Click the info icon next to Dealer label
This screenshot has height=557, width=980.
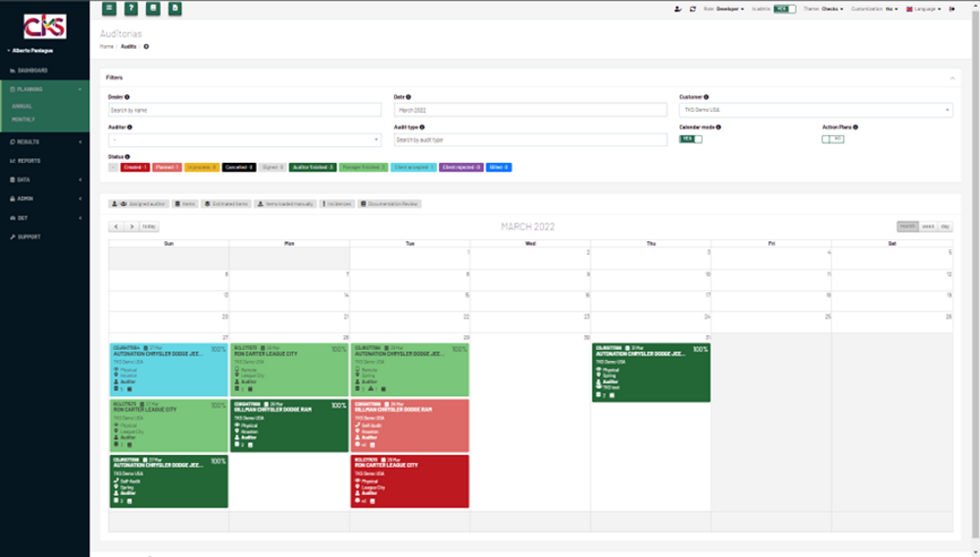(126, 97)
